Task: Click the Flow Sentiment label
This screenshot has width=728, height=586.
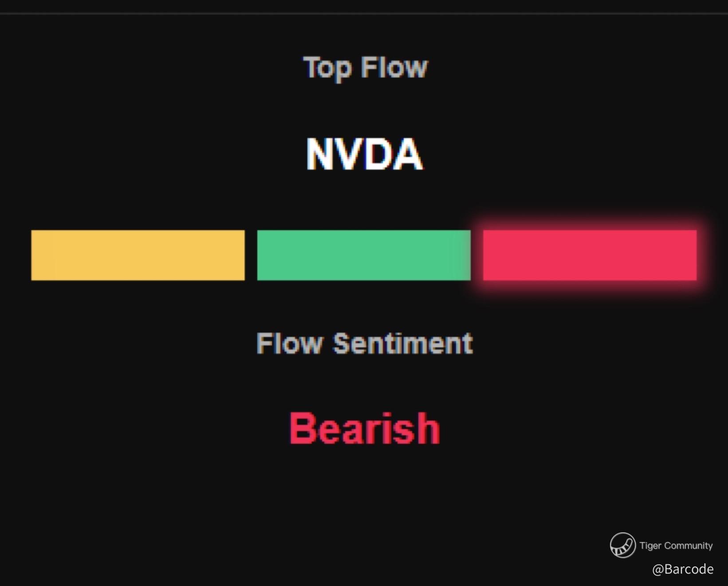Action: click(365, 344)
